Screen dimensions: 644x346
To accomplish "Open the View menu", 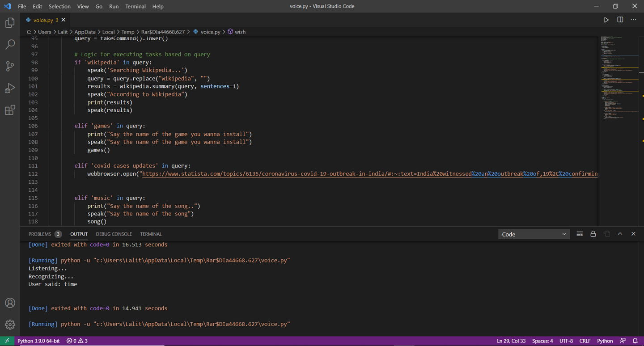I will pyautogui.click(x=83, y=6).
